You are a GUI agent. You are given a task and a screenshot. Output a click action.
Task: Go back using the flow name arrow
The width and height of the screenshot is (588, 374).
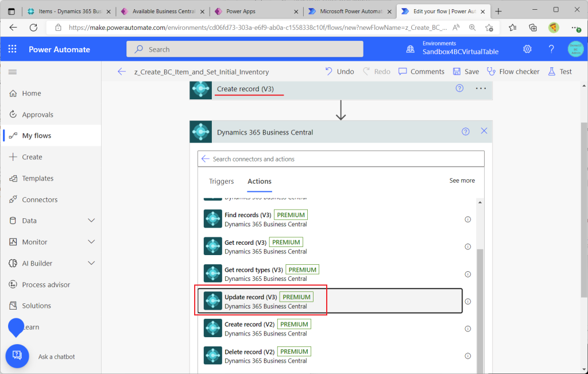coord(122,72)
